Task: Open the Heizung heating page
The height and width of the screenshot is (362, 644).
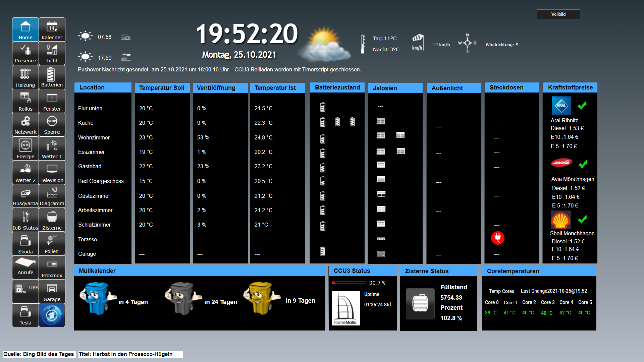Action: point(25,77)
